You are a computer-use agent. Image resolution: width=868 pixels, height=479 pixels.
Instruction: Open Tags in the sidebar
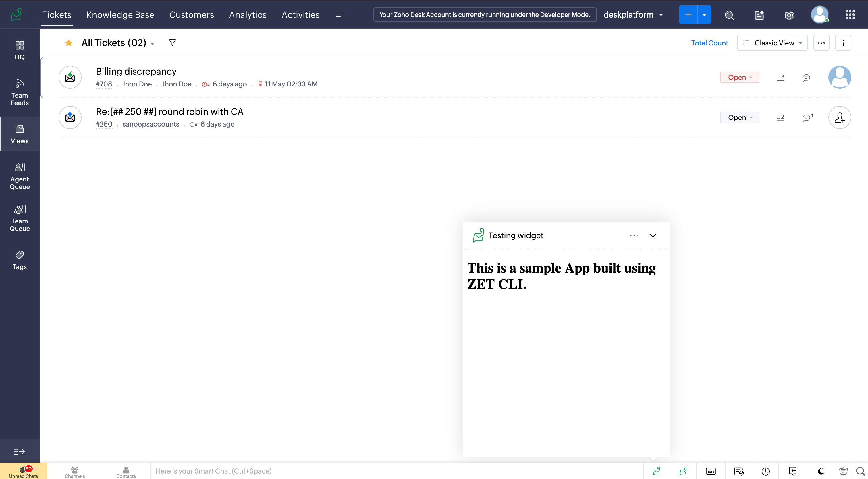click(20, 260)
